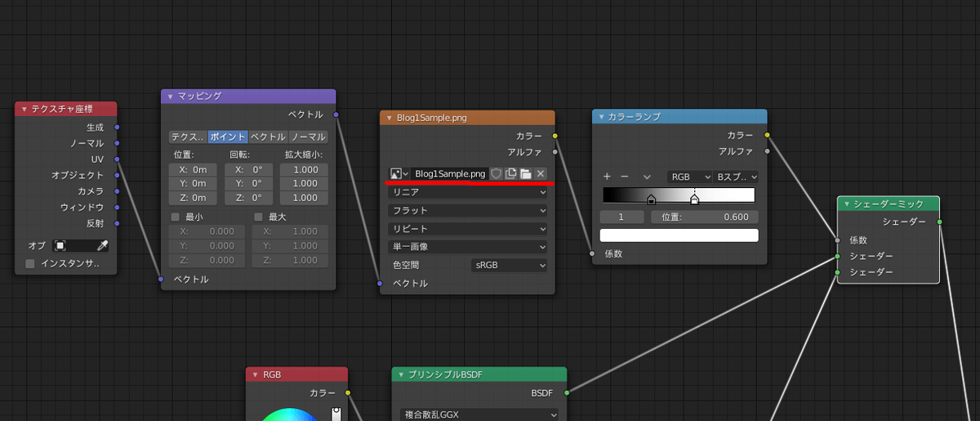
Task: Open the リピート extension dropdown
Action: [x=468, y=228]
